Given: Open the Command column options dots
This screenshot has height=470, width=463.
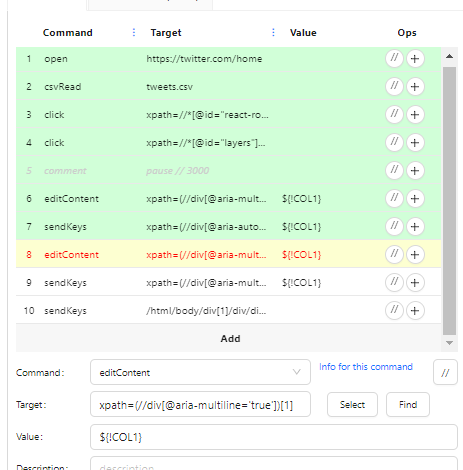Looking at the screenshot, I should tap(134, 32).
